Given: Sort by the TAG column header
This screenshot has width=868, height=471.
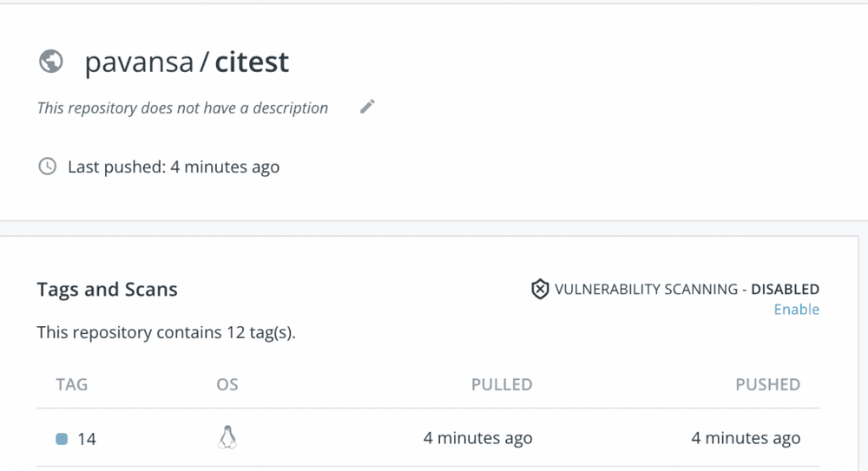Looking at the screenshot, I should click(x=72, y=384).
